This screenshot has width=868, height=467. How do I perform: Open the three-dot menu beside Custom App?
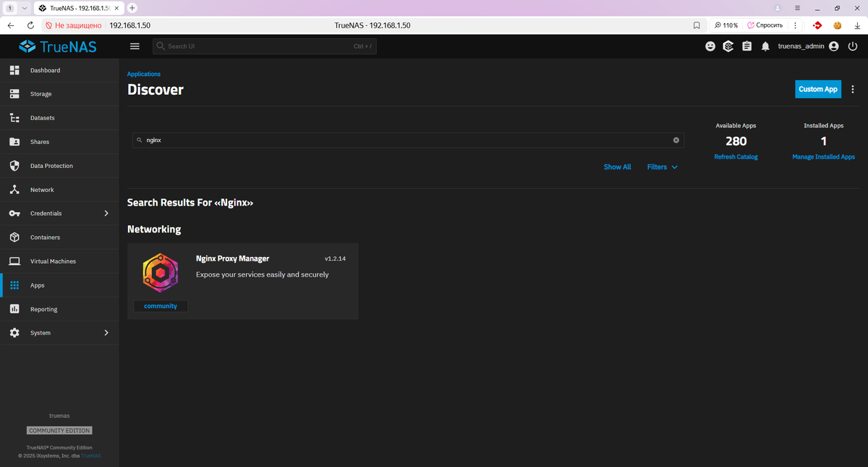[853, 89]
